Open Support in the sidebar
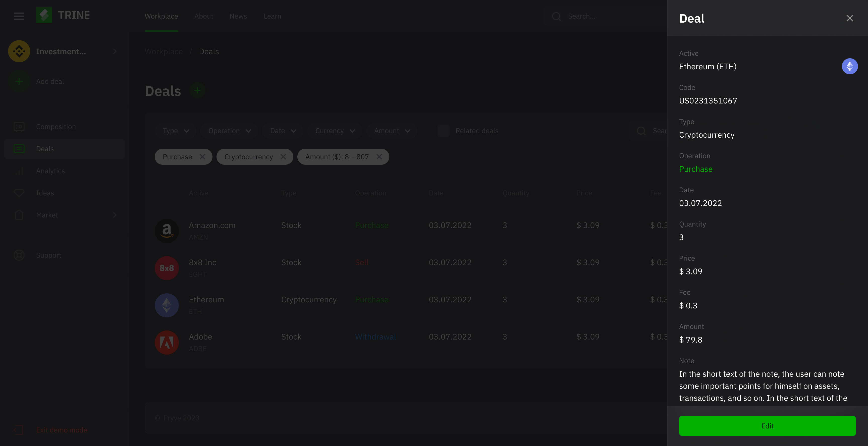Screen dimensions: 868x446 [x=48, y=255]
